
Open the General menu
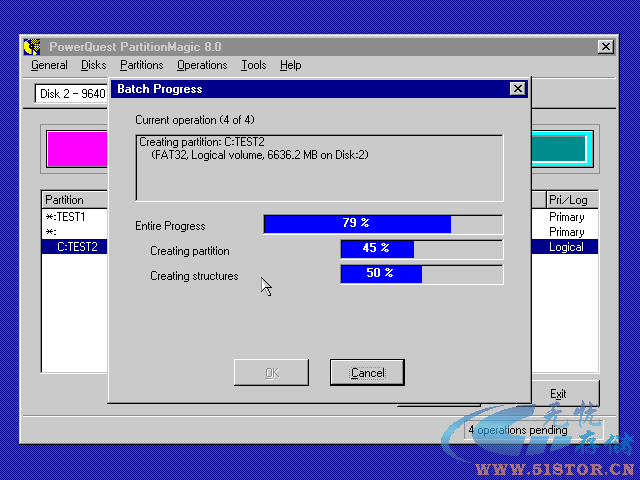coord(49,65)
